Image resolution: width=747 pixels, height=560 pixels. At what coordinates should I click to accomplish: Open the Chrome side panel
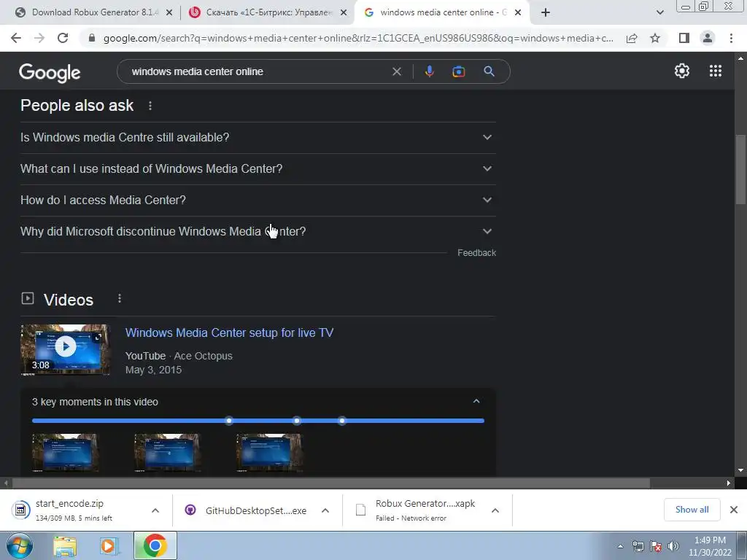pos(684,38)
